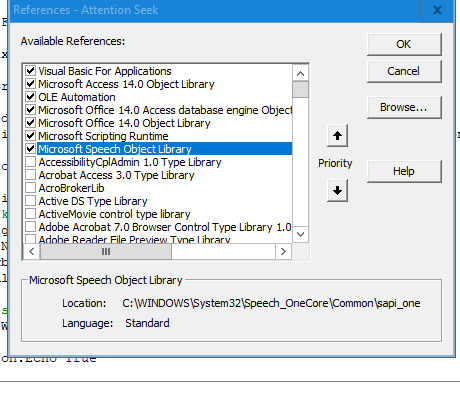This screenshot has width=460, height=393.
Task: Select the AcroBrokerLib row text
Action: (x=71, y=188)
